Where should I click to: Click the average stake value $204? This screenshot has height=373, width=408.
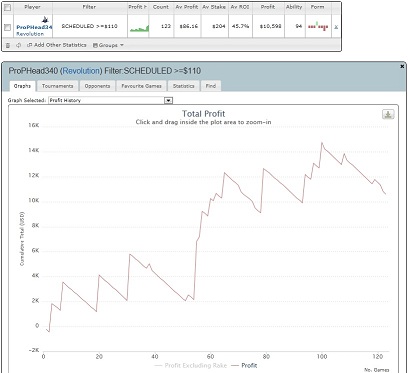tap(220, 26)
